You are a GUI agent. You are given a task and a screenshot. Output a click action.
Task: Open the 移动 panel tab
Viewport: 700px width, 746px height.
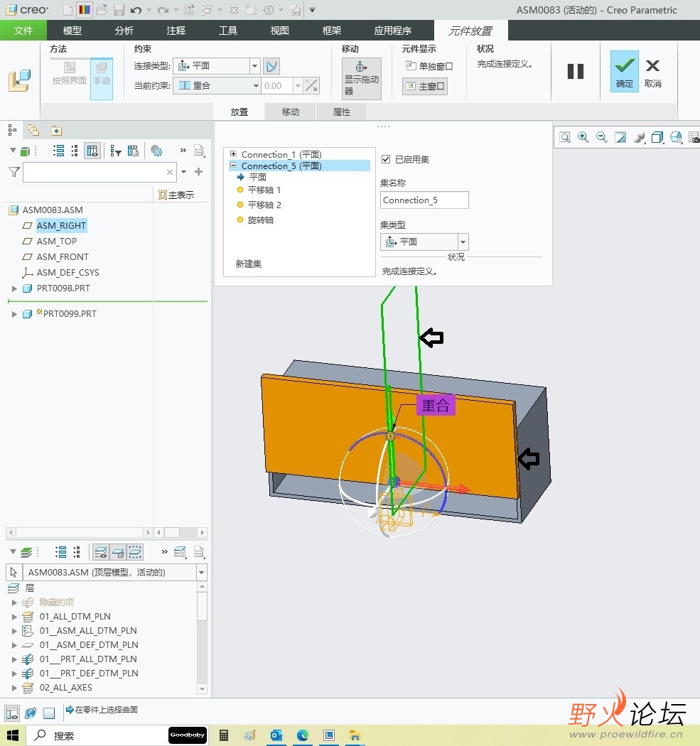coord(290,112)
